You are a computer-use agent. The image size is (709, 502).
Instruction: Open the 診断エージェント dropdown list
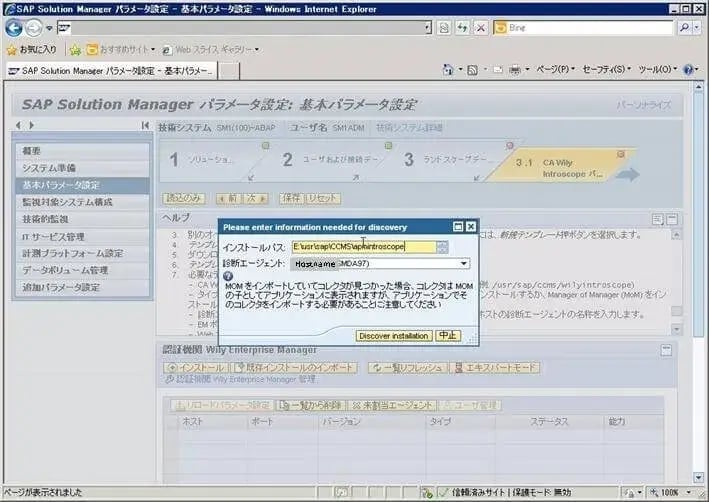click(x=464, y=264)
